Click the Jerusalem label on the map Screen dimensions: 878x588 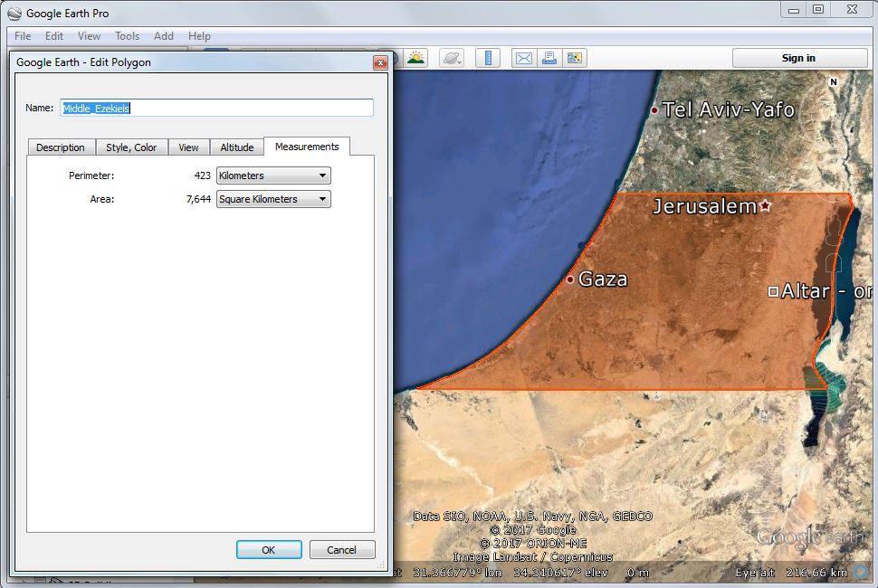click(x=705, y=206)
